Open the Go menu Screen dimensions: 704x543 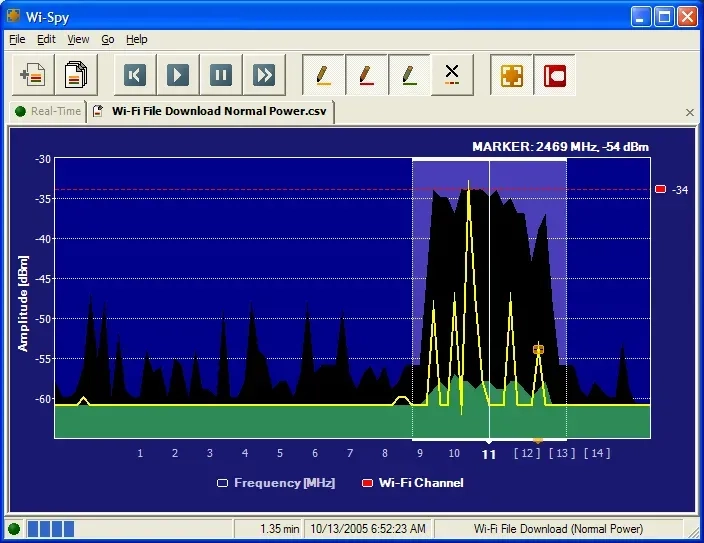107,40
